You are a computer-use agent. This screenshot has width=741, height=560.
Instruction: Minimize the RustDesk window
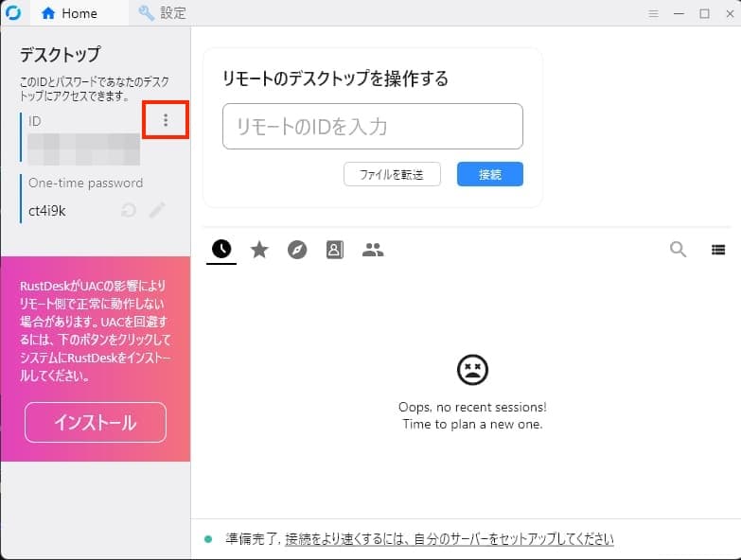(679, 13)
